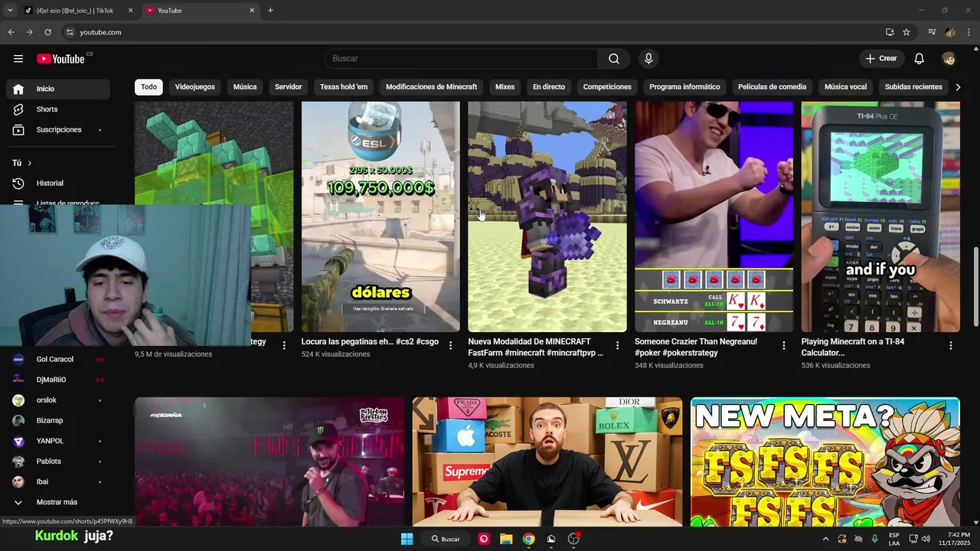The image size is (980, 551).
Task: Open the account avatar menu
Action: point(949,59)
